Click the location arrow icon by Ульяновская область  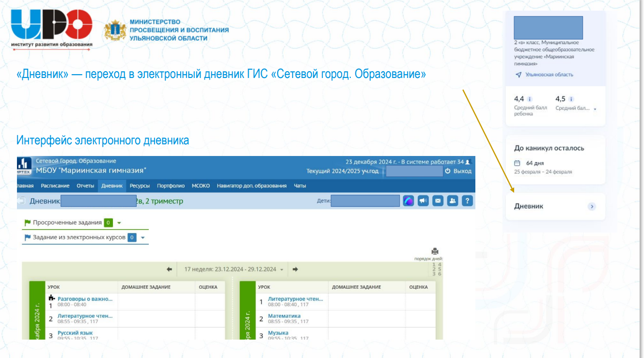[518, 75]
